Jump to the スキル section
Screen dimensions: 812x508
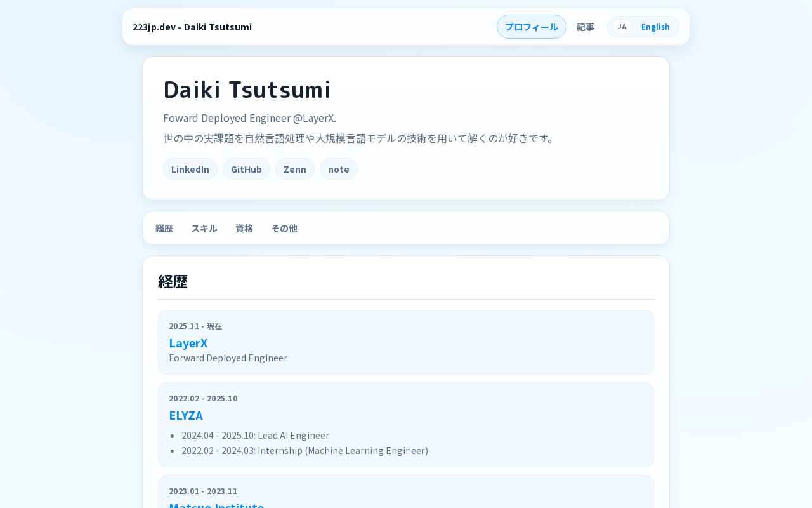pos(204,228)
